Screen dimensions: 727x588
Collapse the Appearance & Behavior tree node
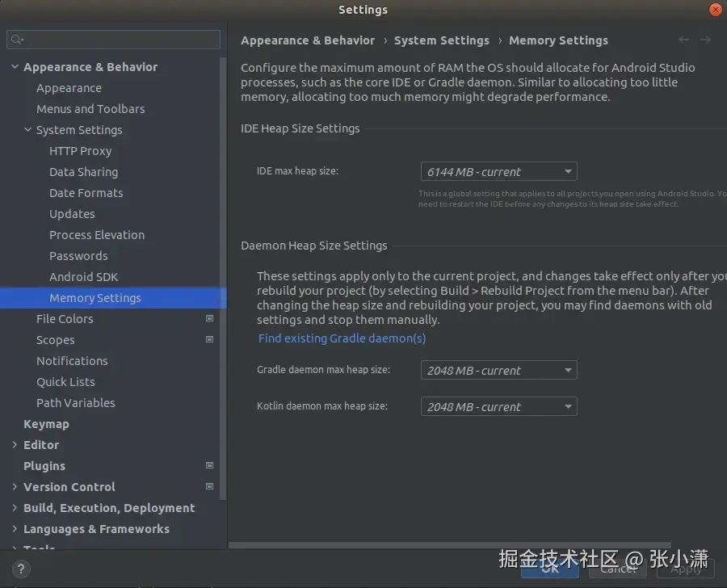(x=15, y=67)
